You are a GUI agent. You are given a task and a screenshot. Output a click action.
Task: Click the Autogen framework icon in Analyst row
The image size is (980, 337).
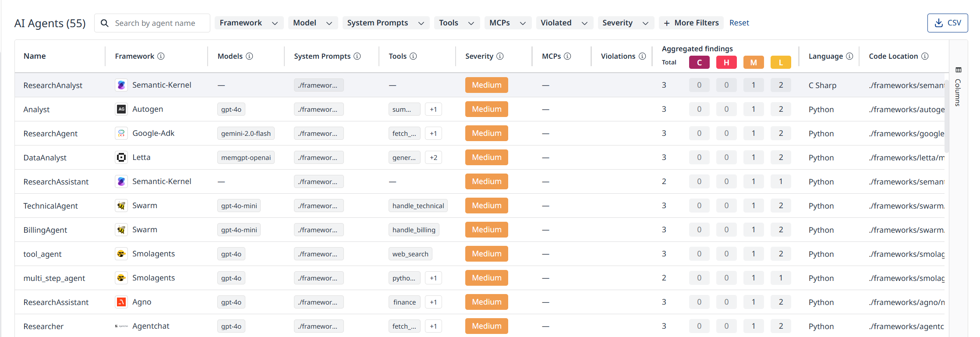coord(121,109)
